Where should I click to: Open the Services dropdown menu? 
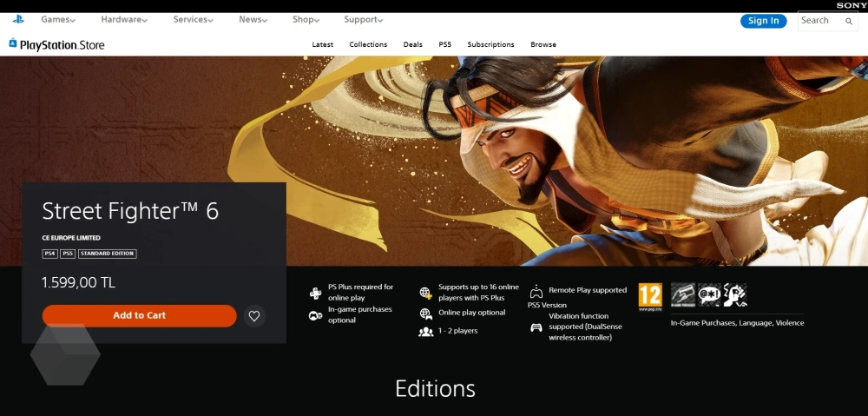click(x=193, y=20)
